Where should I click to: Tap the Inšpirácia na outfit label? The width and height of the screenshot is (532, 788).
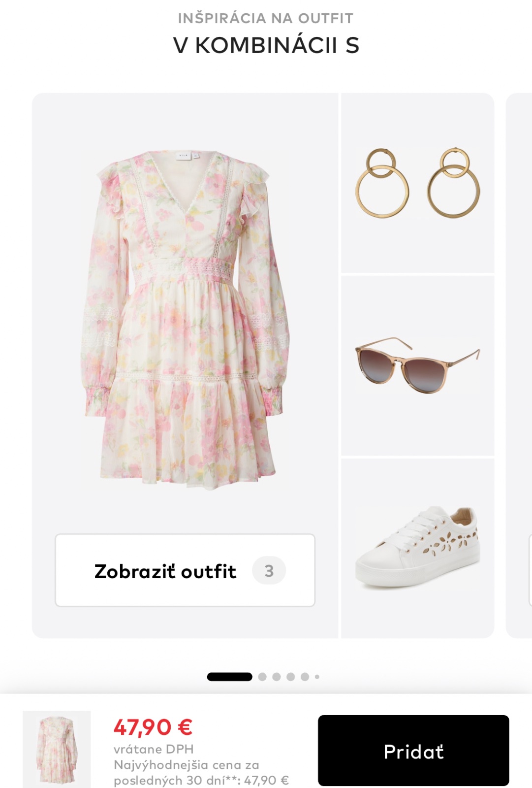point(266,18)
